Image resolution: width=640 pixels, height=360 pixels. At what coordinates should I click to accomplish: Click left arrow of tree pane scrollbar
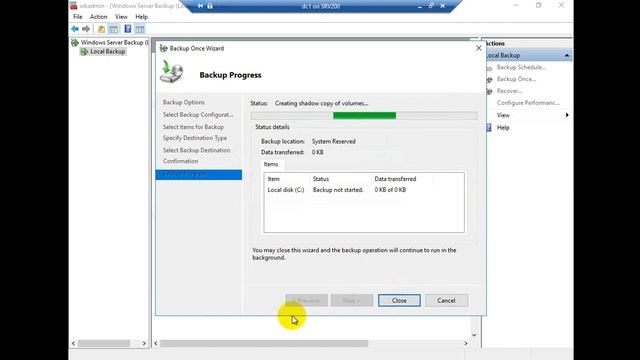coord(73,344)
